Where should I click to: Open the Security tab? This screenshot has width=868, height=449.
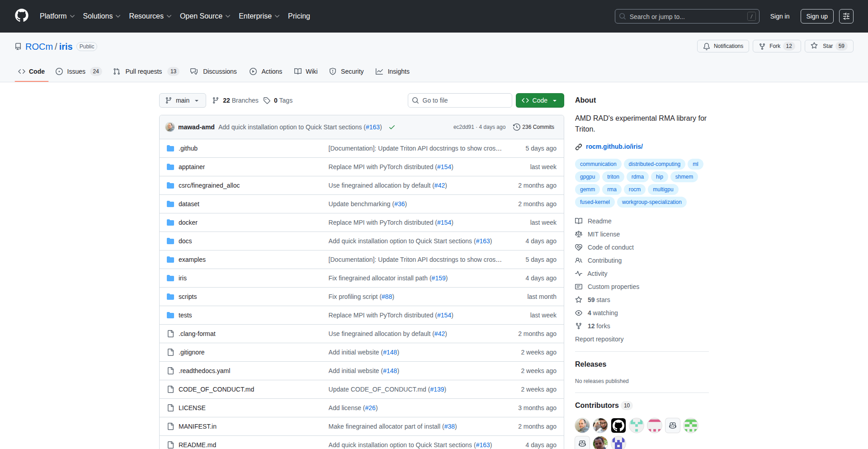(347, 71)
